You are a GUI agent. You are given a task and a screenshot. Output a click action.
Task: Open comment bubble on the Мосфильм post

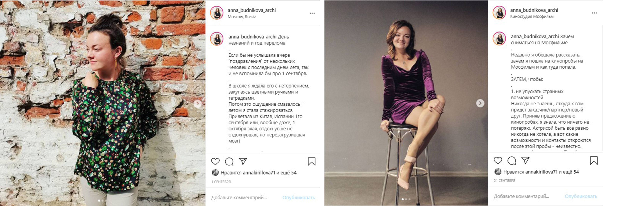click(511, 160)
